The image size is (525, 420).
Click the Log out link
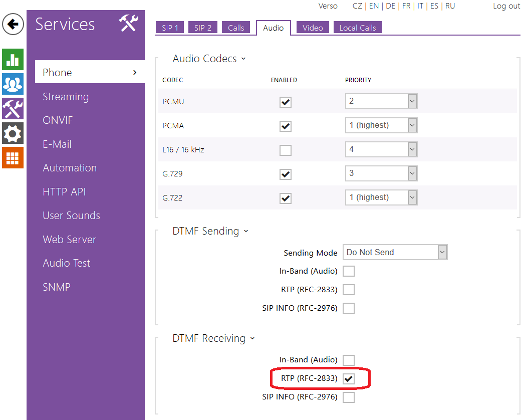click(x=506, y=6)
